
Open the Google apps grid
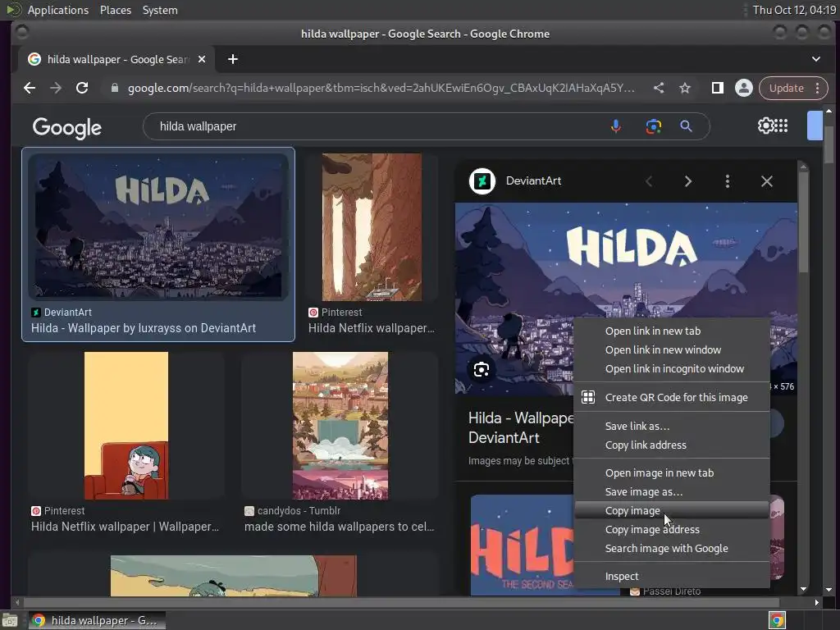[782, 126]
